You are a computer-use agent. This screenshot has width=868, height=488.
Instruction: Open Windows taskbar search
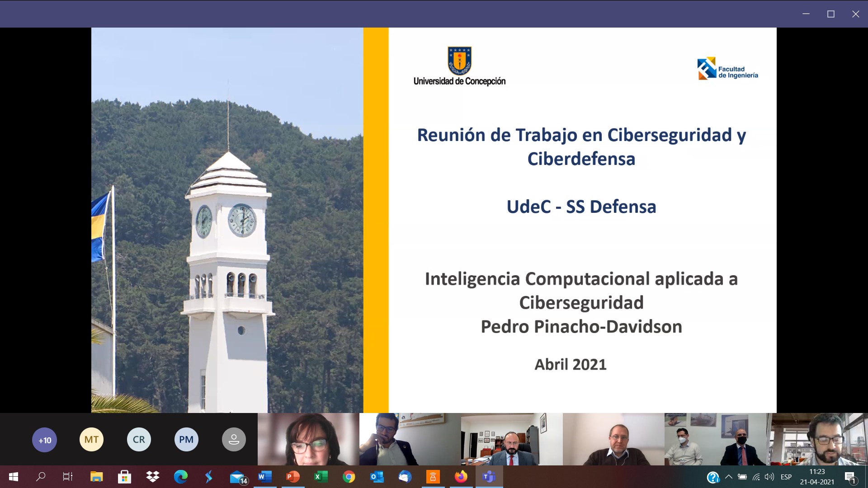(41, 477)
